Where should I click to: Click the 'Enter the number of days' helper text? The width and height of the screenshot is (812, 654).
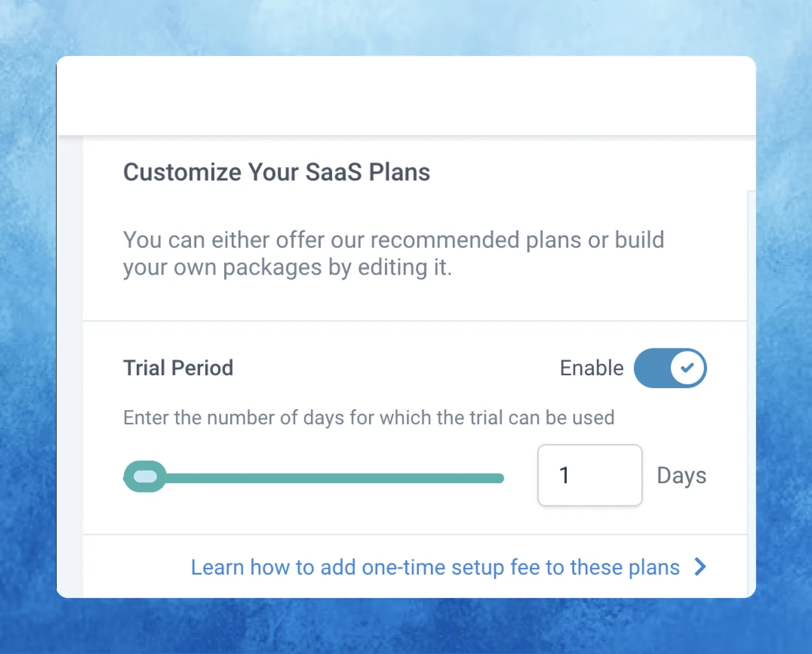(x=369, y=418)
